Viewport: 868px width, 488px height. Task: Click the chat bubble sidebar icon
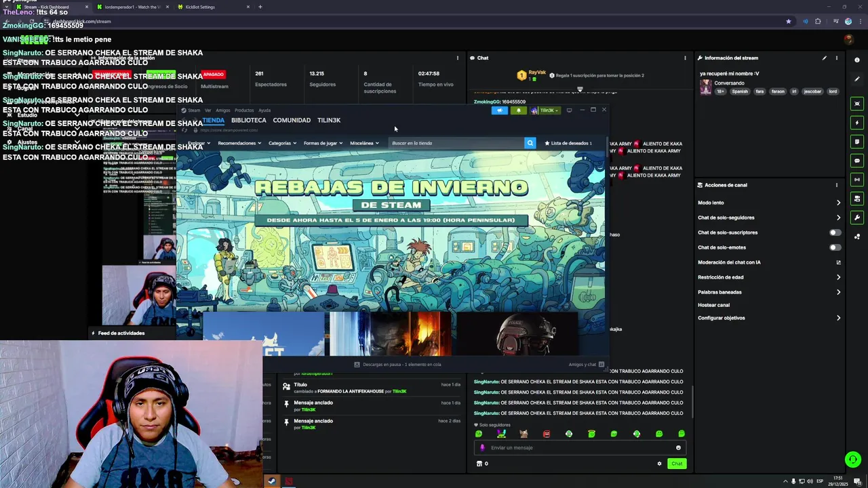(x=857, y=161)
